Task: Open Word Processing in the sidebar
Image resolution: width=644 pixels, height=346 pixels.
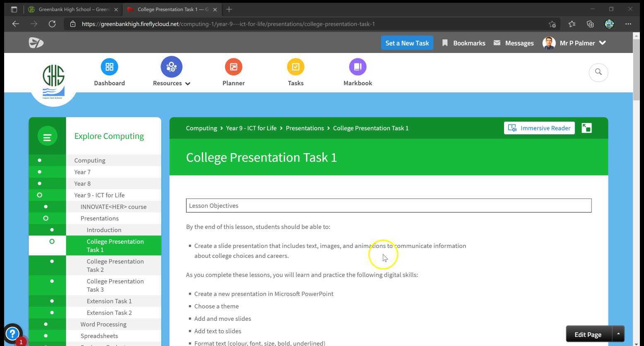Action: 103,324
